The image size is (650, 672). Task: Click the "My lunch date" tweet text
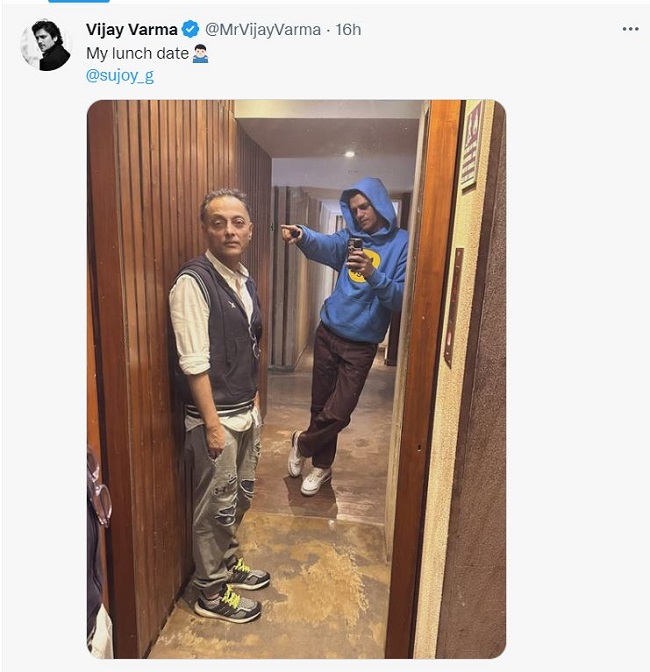137,54
